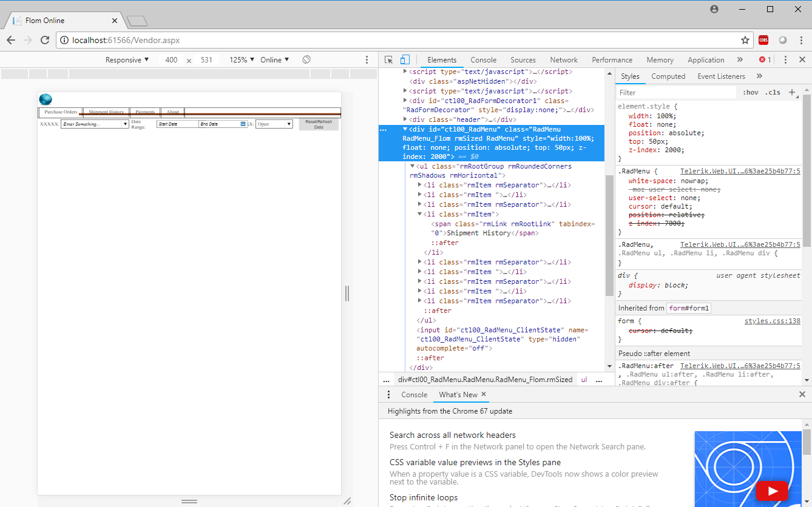Click the Reset/Refresh Data button
Image resolution: width=812 pixels, height=507 pixels.
point(319,124)
